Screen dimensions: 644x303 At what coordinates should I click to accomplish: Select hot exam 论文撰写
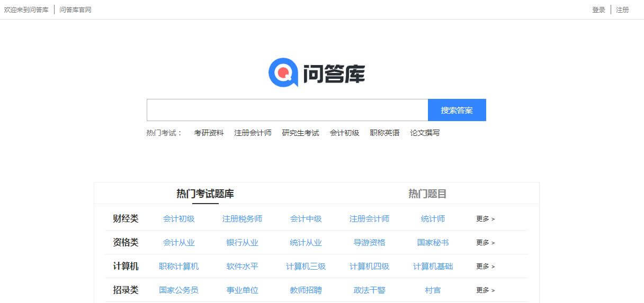click(425, 133)
